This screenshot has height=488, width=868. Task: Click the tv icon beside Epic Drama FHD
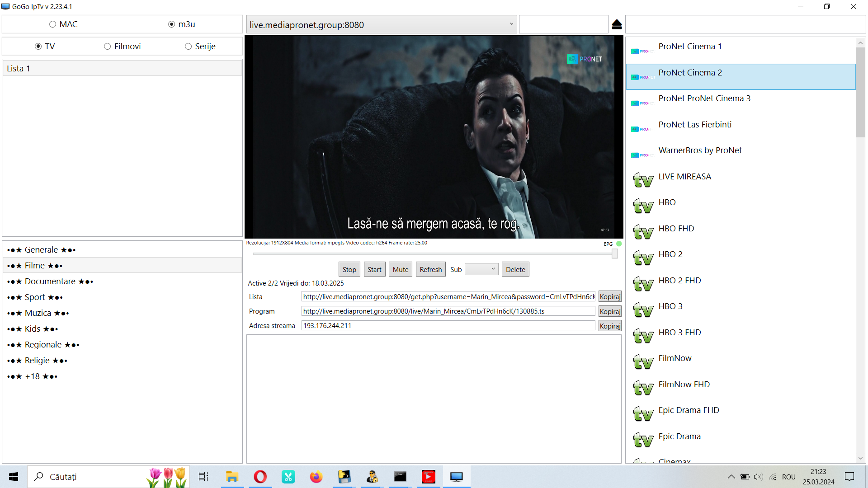(x=643, y=413)
